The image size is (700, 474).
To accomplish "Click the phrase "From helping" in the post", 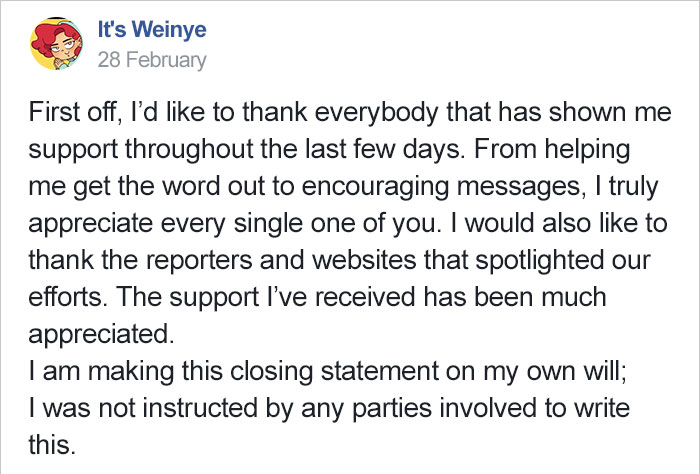I will [552, 149].
